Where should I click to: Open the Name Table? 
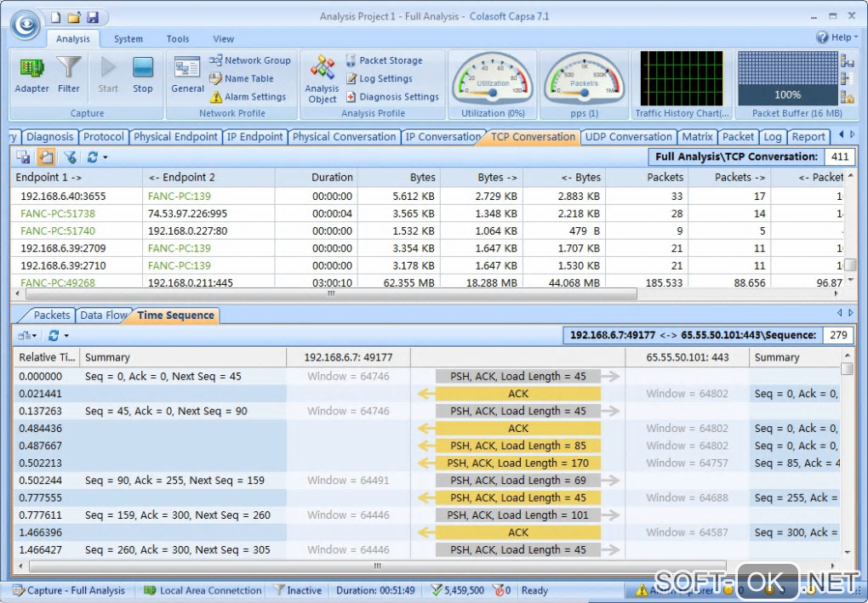click(x=242, y=78)
